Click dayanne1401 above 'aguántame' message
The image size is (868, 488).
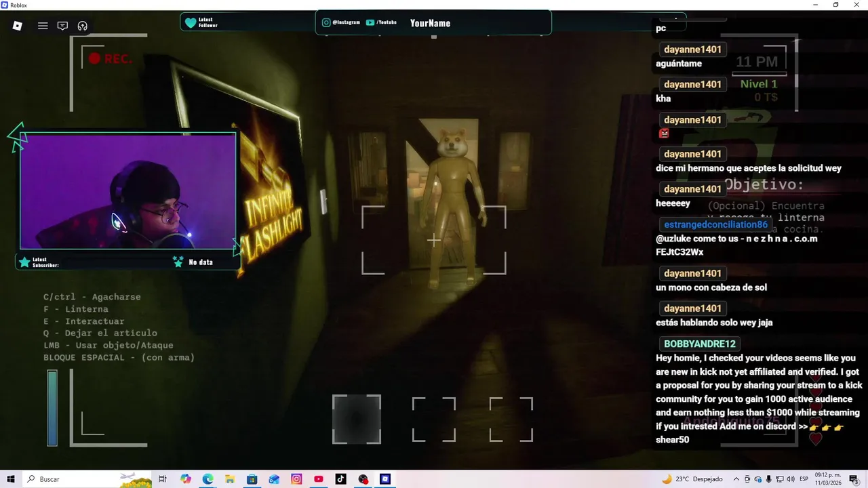click(x=692, y=49)
